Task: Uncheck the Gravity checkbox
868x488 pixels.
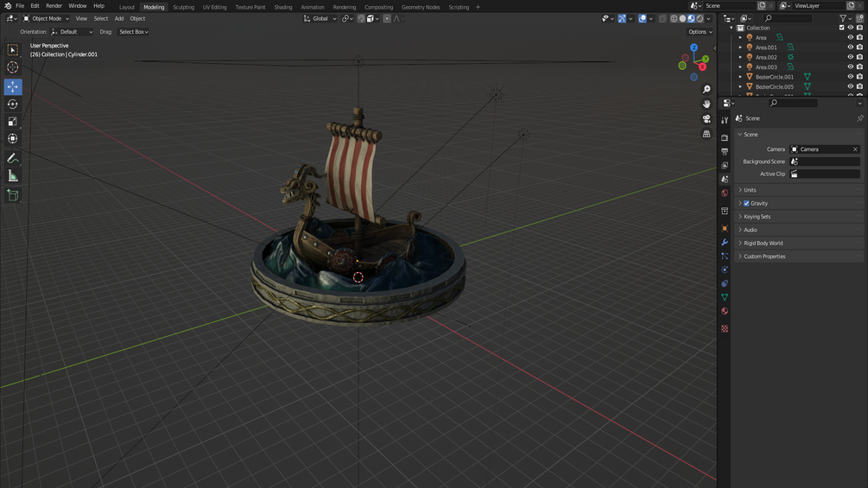Action: 746,203
